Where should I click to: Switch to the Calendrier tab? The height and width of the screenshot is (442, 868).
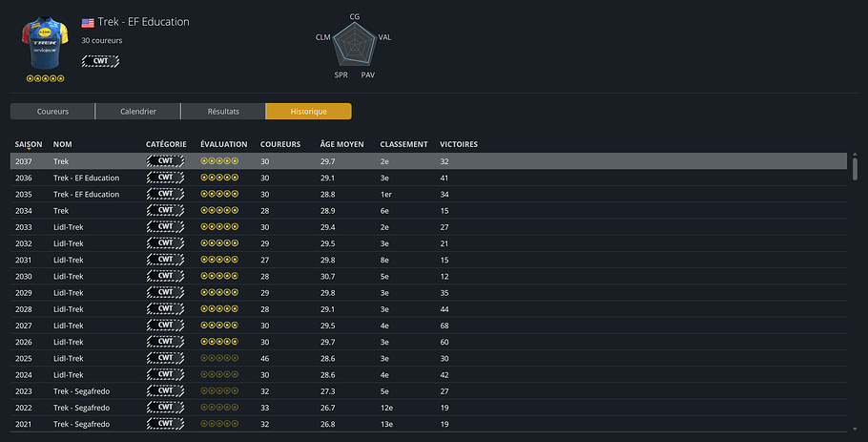(x=138, y=112)
